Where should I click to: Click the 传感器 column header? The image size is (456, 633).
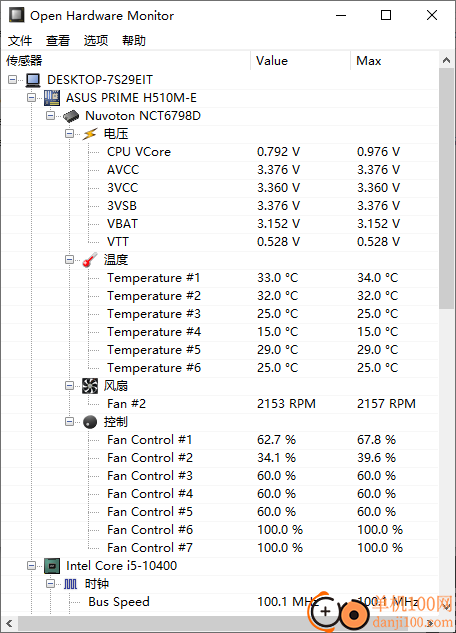click(126, 61)
